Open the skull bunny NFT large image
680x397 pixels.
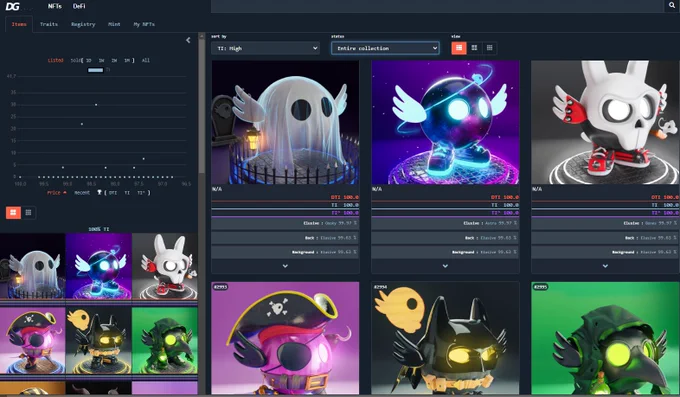(x=605, y=122)
